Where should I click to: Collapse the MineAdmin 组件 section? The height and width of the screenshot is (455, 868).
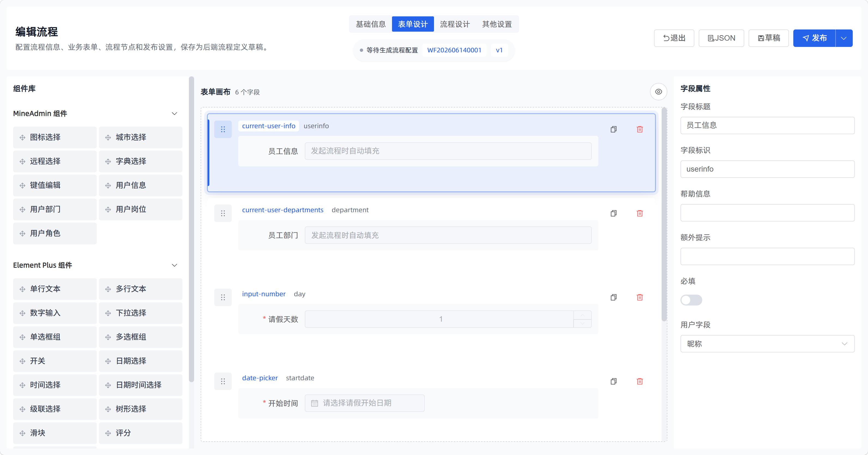[x=174, y=113]
